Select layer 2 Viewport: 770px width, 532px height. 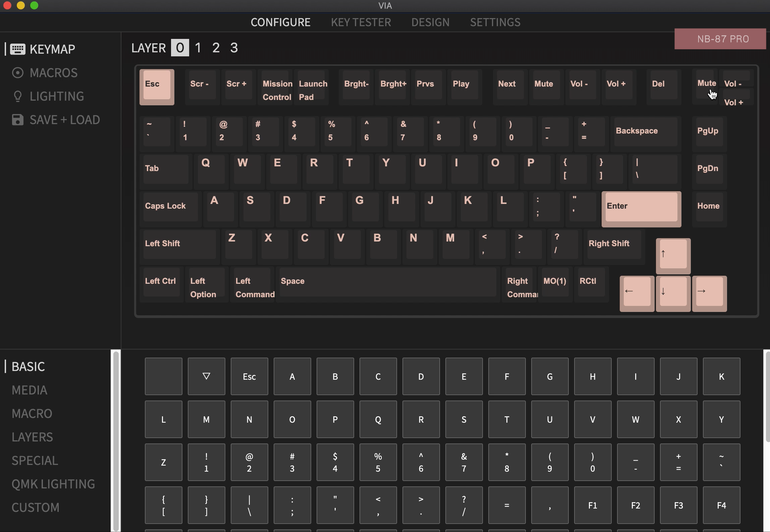coord(216,48)
